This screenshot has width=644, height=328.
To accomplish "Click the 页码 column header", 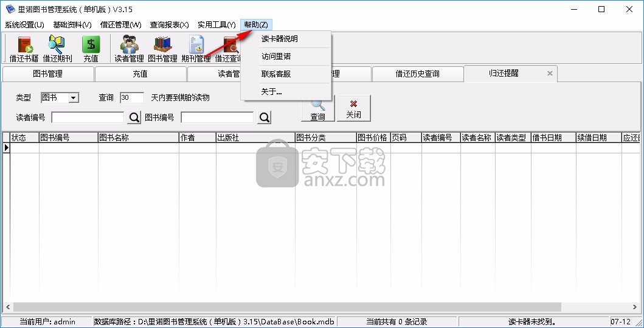I will coord(406,138).
